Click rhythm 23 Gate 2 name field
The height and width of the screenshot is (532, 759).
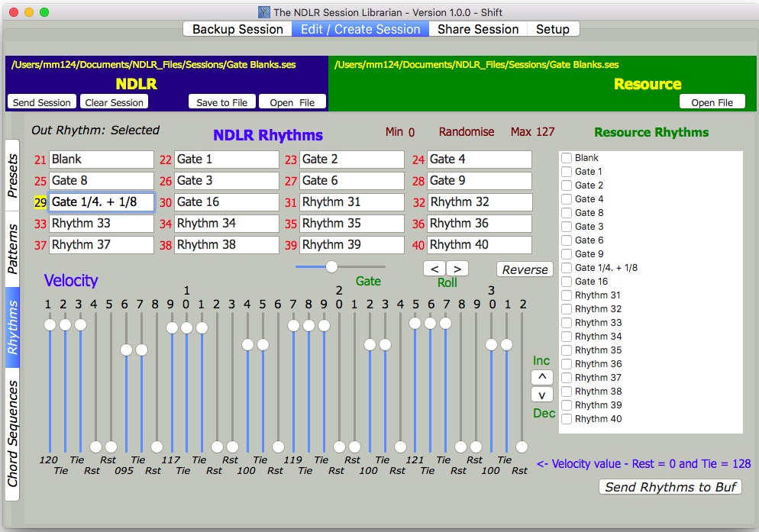[x=352, y=160]
